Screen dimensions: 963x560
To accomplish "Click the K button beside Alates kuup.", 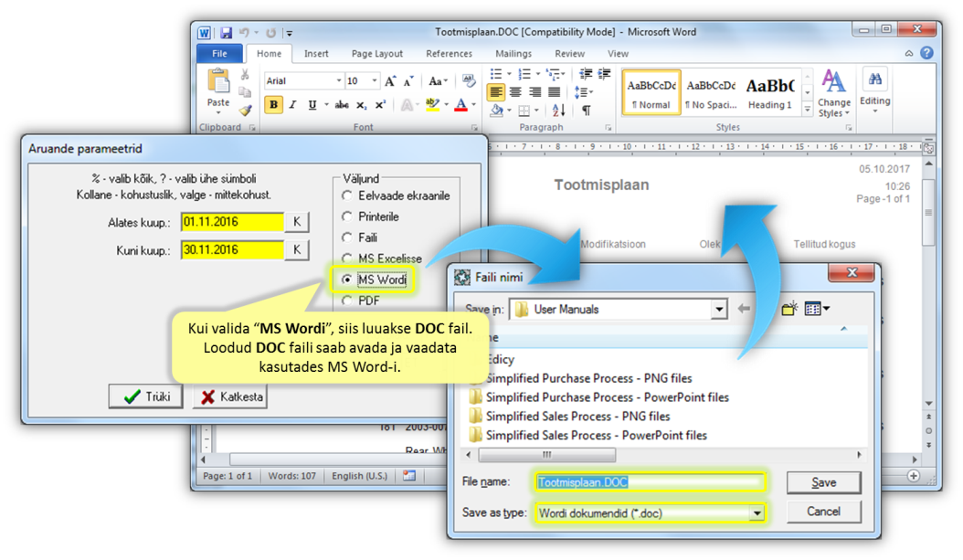I will click(297, 222).
